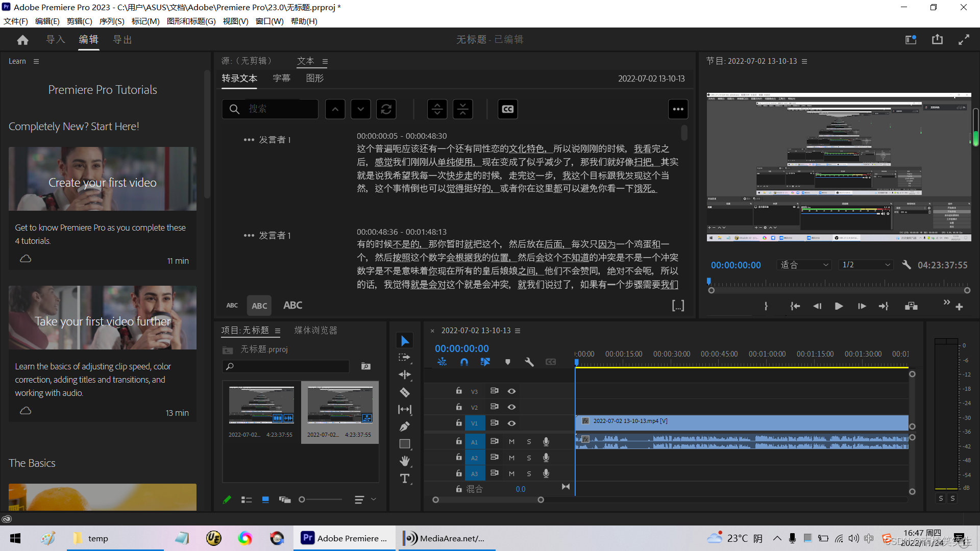
Task: Mute audio track A1
Action: [x=511, y=442]
